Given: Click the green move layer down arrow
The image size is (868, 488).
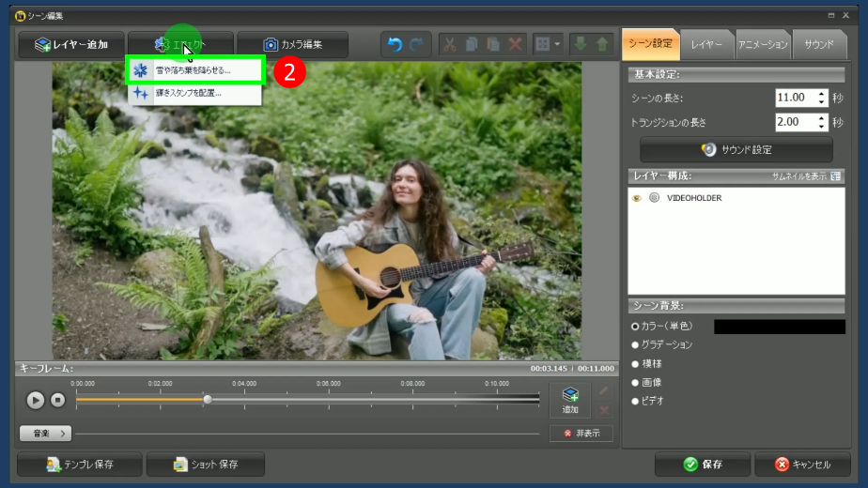Looking at the screenshot, I should click(581, 44).
